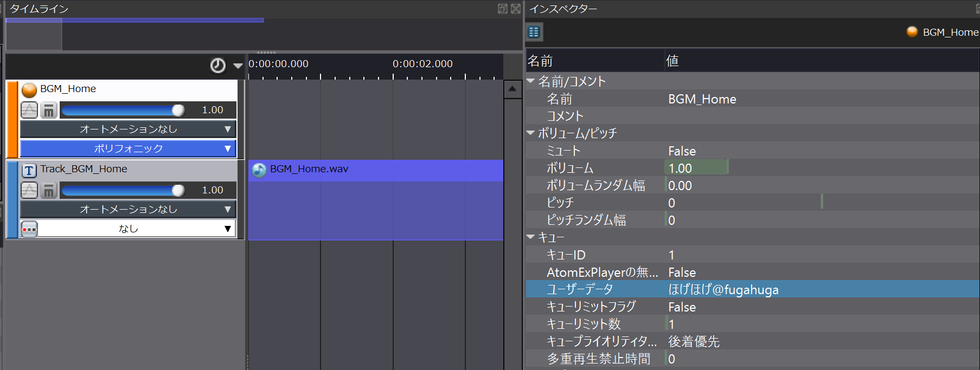Viewport: 980px width, 370px height.
Task: Click the inspector column layout icon
Action: (534, 32)
